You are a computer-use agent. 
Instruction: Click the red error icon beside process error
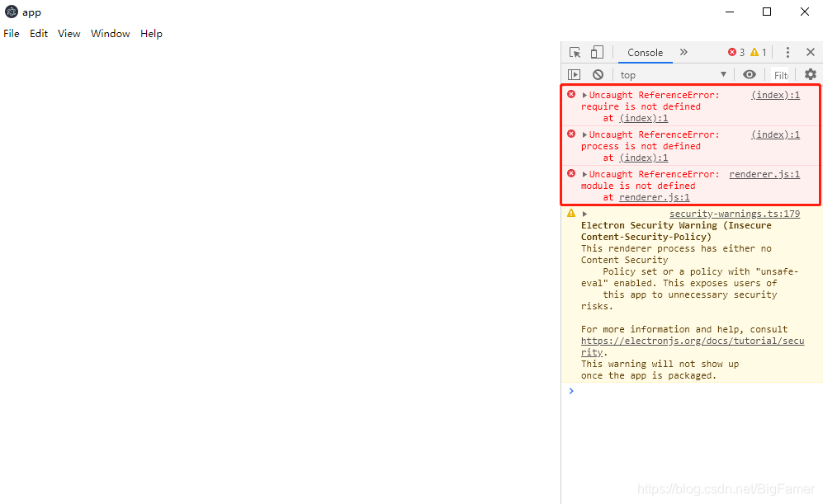[571, 134]
